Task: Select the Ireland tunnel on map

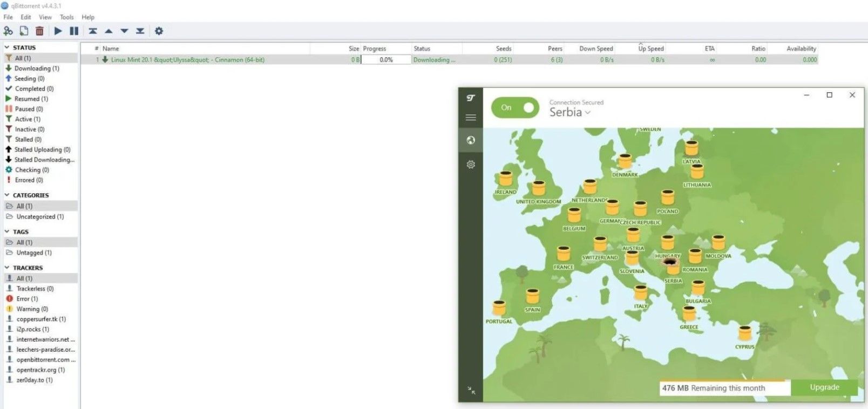Action: tap(505, 179)
